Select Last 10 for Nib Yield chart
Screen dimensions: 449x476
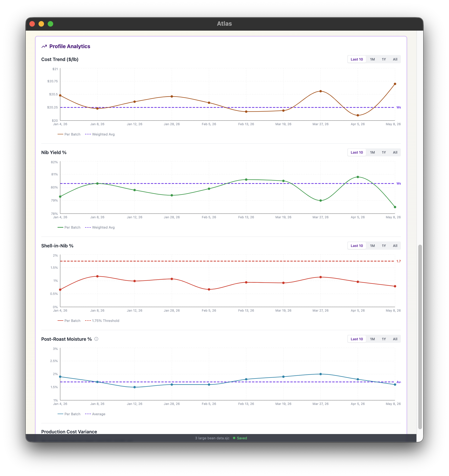357,152
